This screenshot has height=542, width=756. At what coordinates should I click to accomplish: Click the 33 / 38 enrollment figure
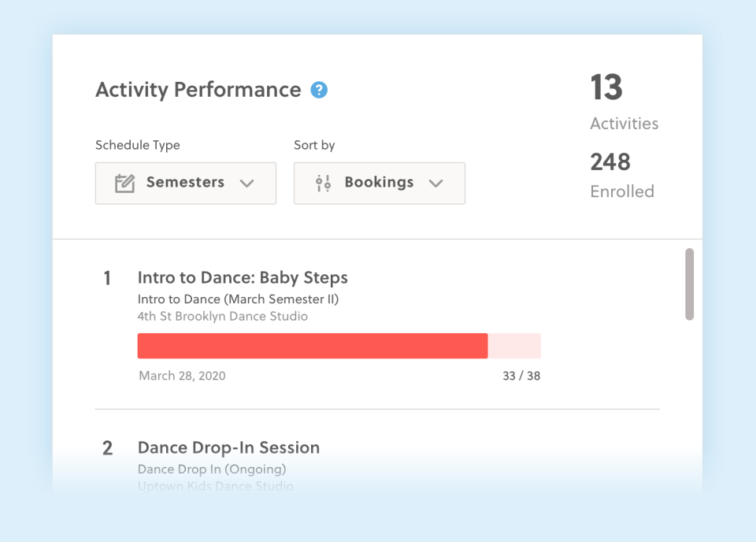(x=521, y=376)
